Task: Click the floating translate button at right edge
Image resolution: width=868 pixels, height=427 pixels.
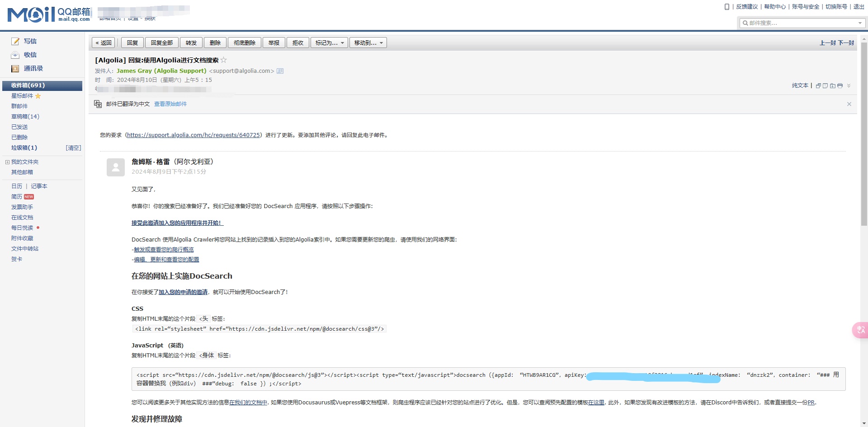Action: click(860, 330)
